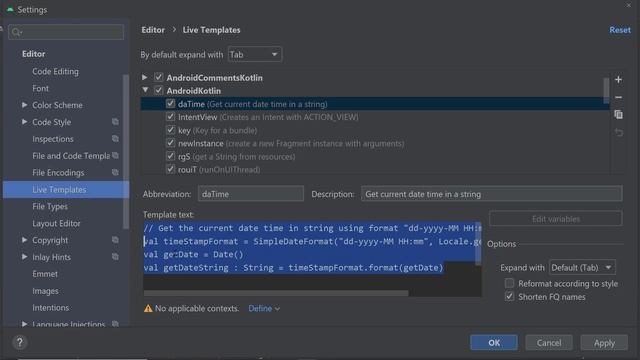This screenshot has width=640, height=360.
Task: Click the settings sidebar vertical scrollbar
Action: (x=125, y=151)
